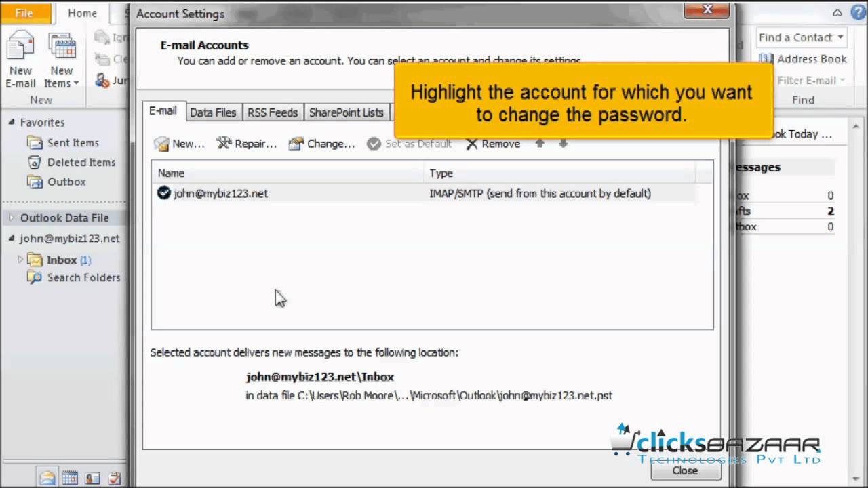
Task: Click the IMAP/SMTP type cell
Action: pyautogui.click(x=540, y=193)
